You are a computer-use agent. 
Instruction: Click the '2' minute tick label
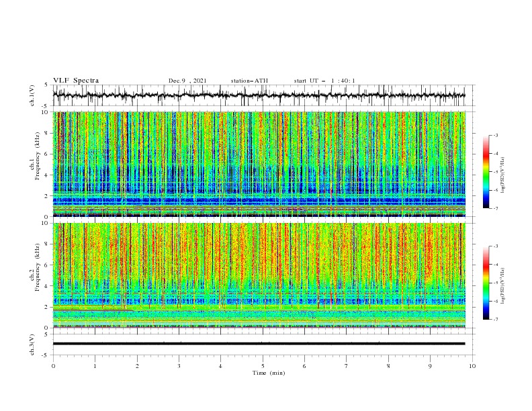click(137, 366)
